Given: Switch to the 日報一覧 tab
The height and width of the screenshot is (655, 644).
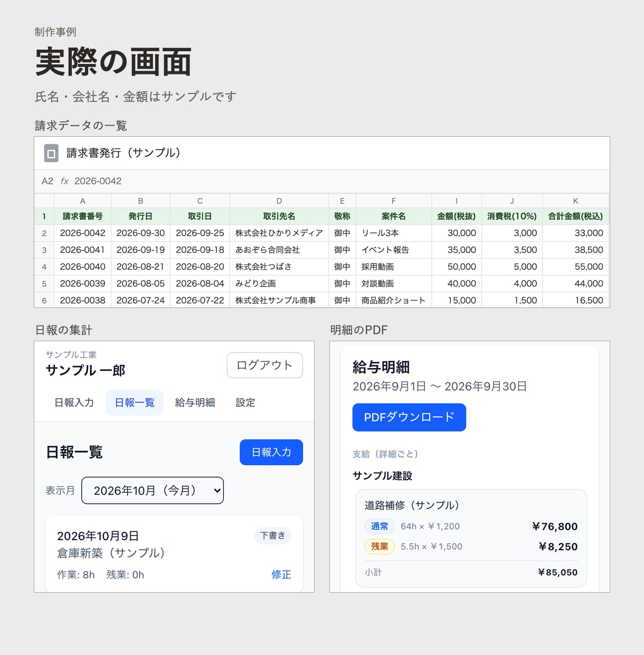Looking at the screenshot, I should [x=135, y=403].
